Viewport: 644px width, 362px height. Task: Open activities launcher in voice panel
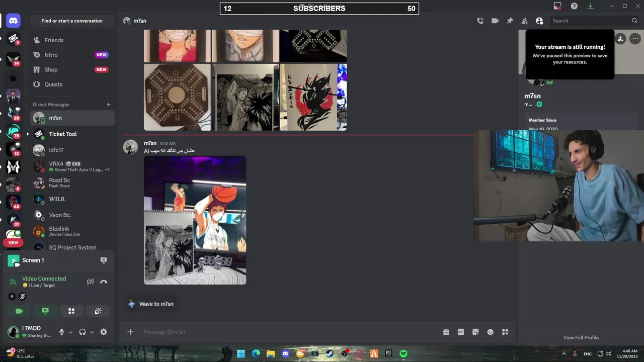coord(71,311)
